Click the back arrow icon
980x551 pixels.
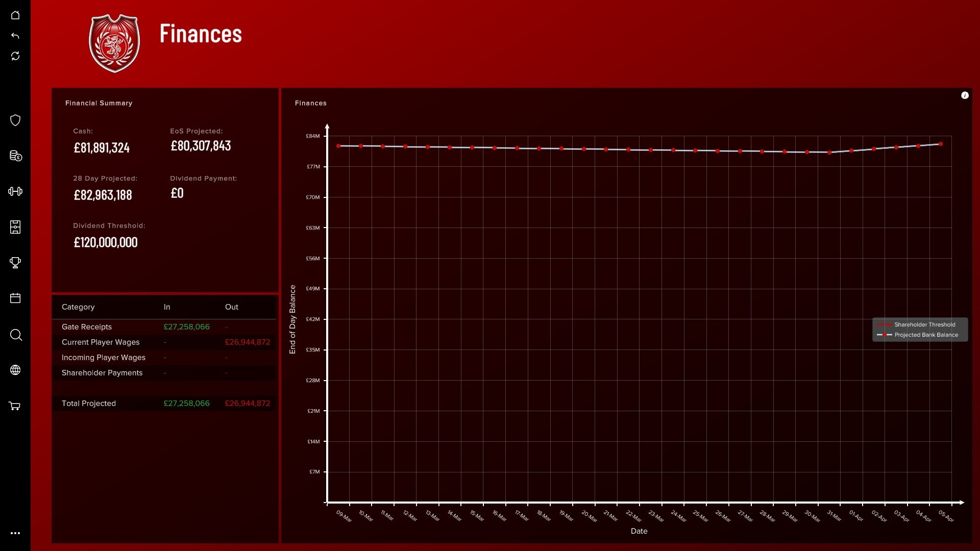click(x=15, y=36)
